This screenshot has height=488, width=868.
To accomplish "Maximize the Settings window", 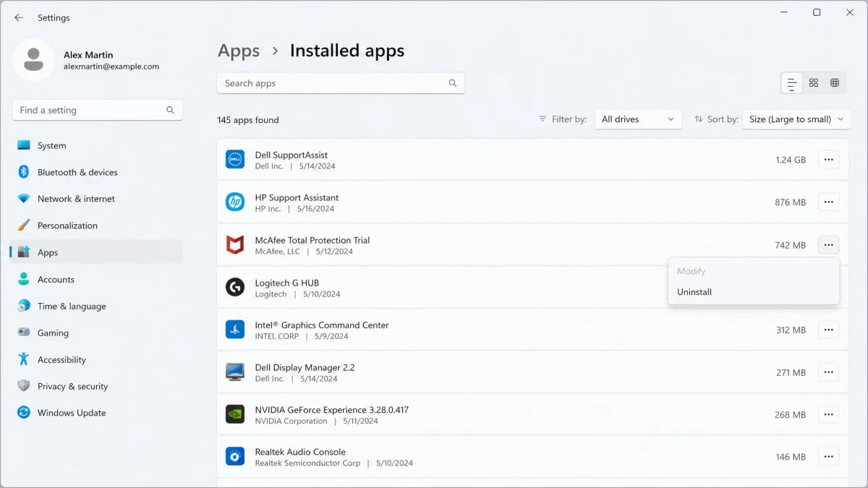I will pos(817,12).
